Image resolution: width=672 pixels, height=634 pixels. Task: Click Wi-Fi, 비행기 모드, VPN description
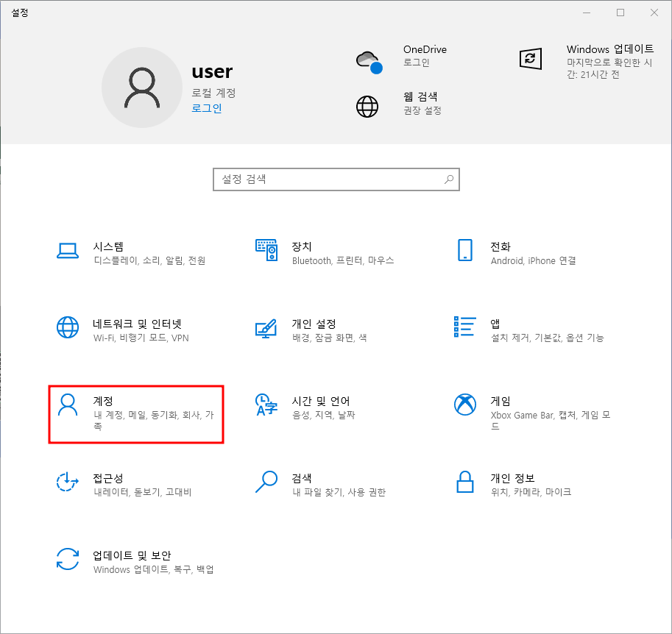tap(141, 338)
